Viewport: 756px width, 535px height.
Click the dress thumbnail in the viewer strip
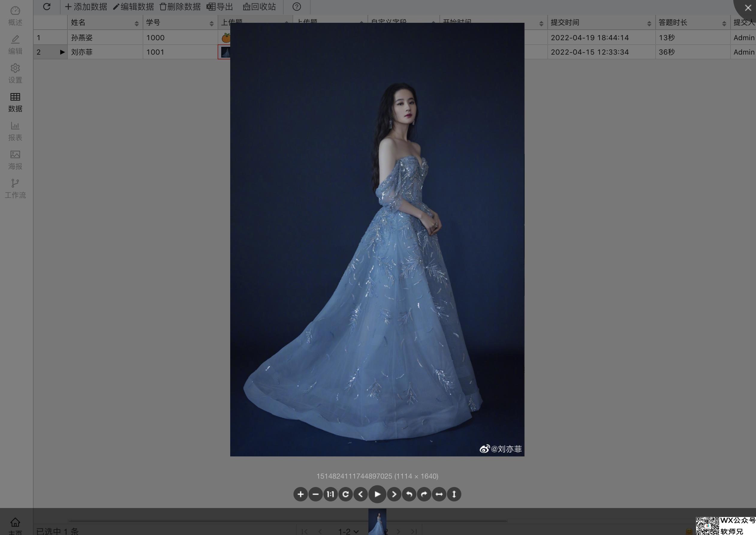pyautogui.click(x=377, y=522)
